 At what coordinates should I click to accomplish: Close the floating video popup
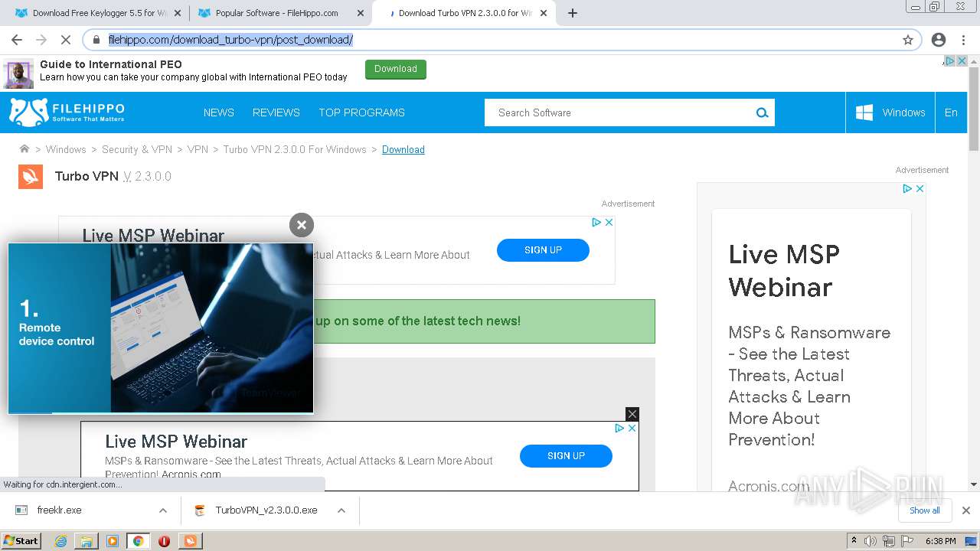click(x=302, y=224)
